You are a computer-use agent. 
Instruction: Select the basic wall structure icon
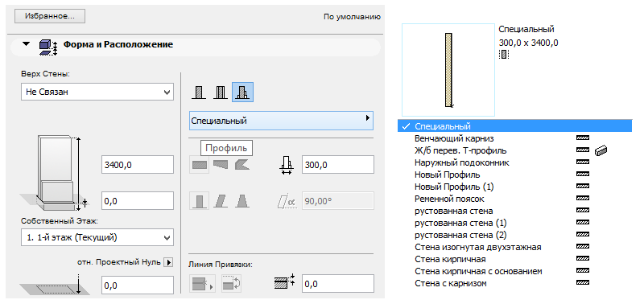click(x=198, y=92)
